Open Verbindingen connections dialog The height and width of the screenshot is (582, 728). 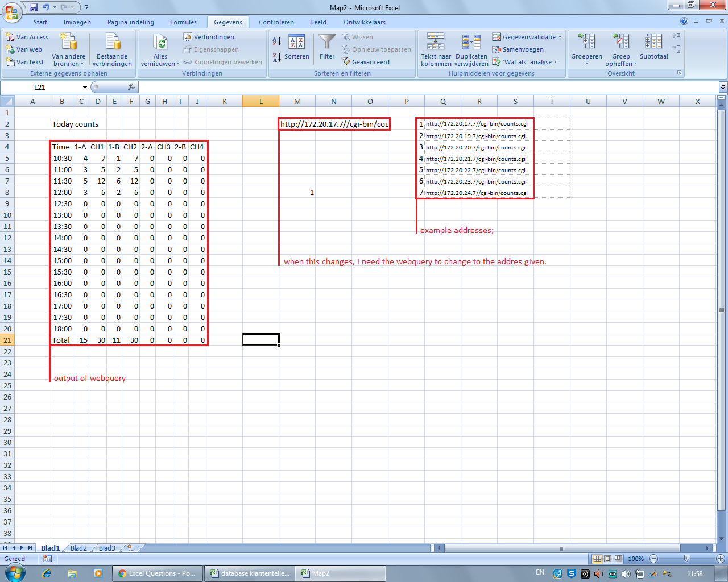point(209,37)
